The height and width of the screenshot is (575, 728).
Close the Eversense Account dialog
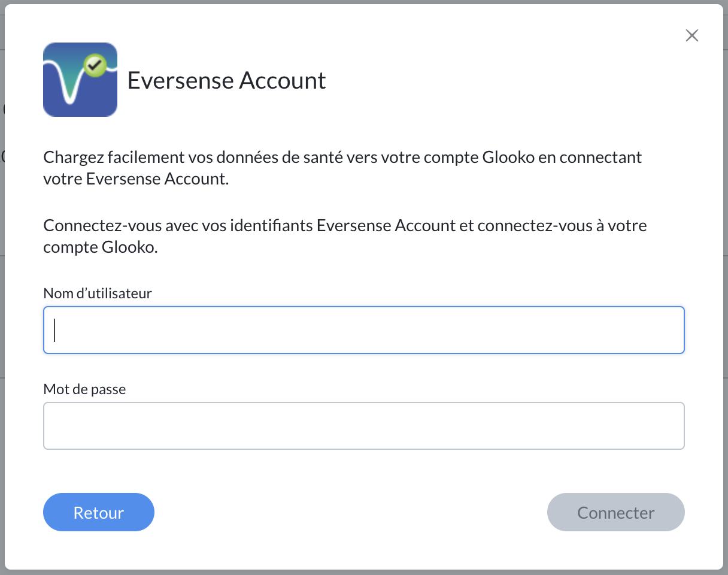(692, 35)
